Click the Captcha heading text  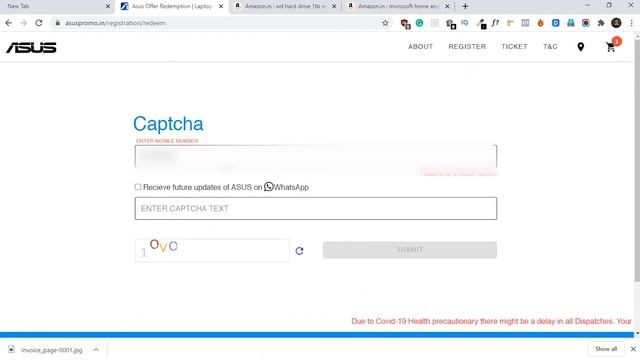[168, 124]
